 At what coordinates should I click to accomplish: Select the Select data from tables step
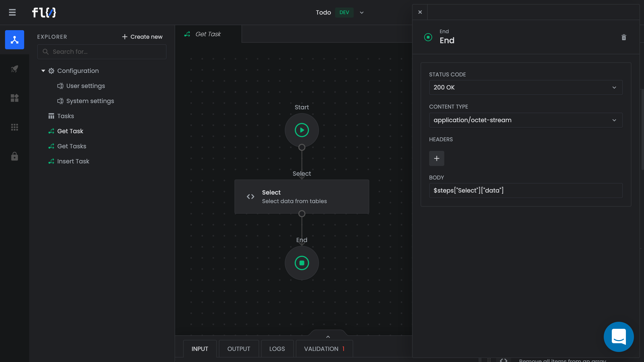(x=302, y=197)
